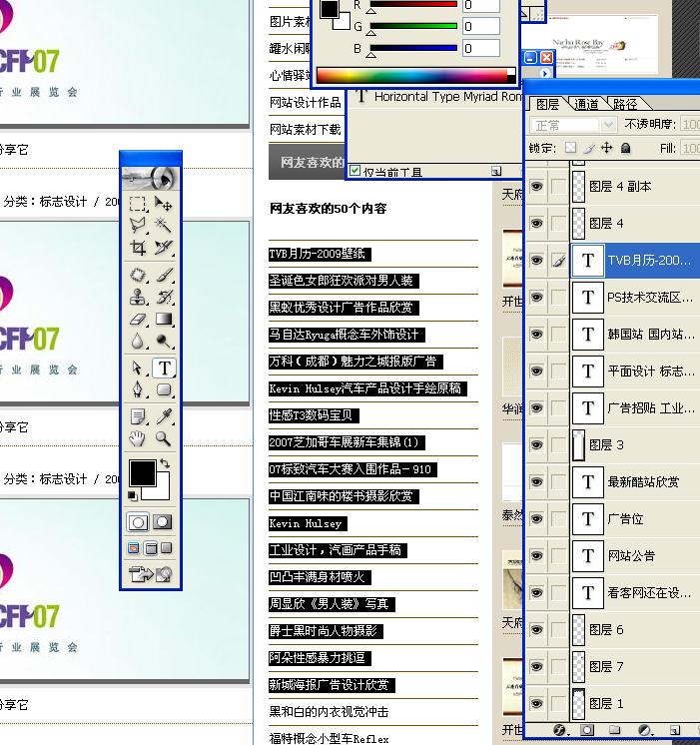This screenshot has height=745, width=700.
Task: Select the Horizontal Type tool
Action: (164, 368)
